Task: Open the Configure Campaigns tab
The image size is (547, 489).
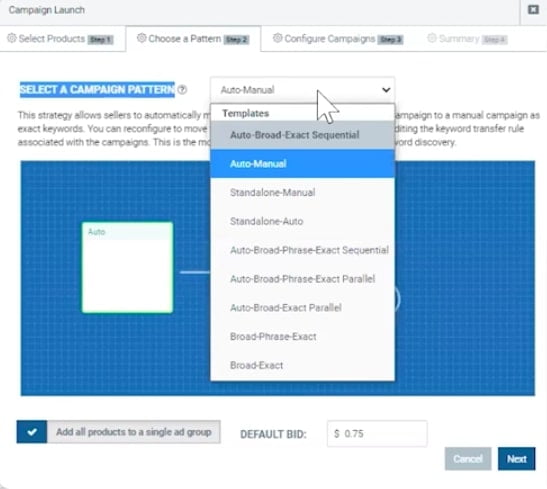Action: [x=337, y=39]
